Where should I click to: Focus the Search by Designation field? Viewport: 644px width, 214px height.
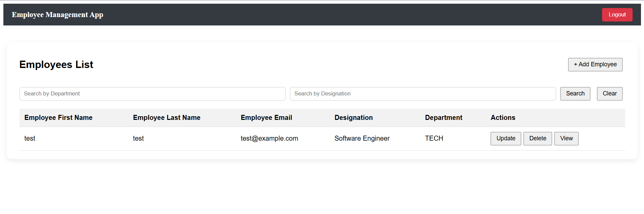(x=423, y=94)
